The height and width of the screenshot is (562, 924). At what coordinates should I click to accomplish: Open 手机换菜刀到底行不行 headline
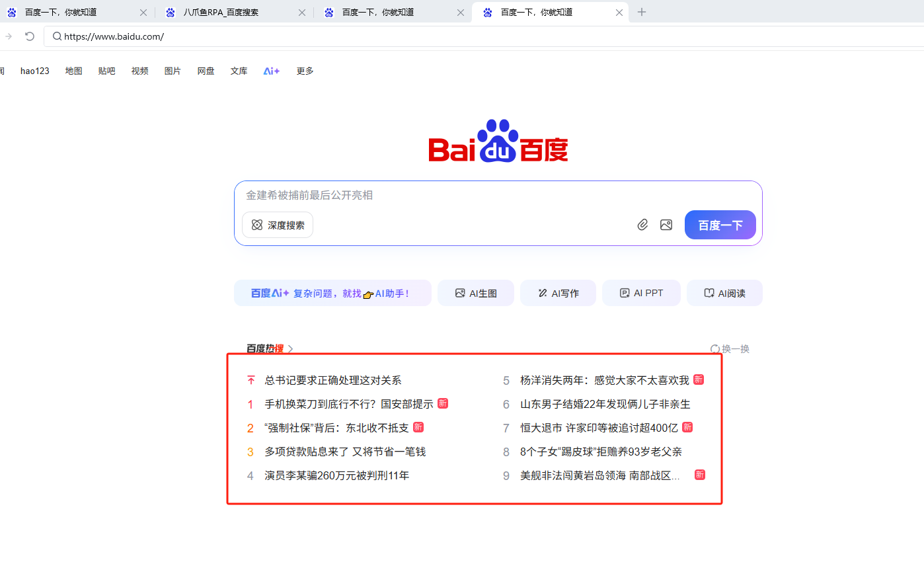(x=349, y=404)
